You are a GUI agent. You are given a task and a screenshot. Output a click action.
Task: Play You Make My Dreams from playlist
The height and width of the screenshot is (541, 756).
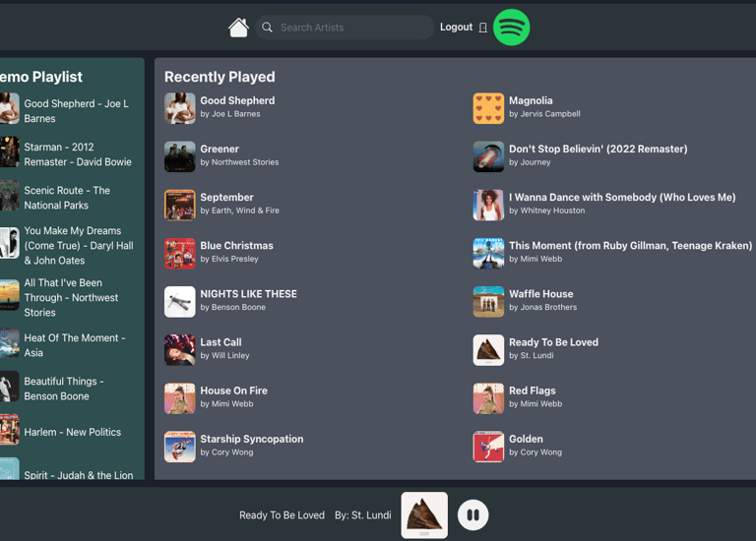pos(79,246)
